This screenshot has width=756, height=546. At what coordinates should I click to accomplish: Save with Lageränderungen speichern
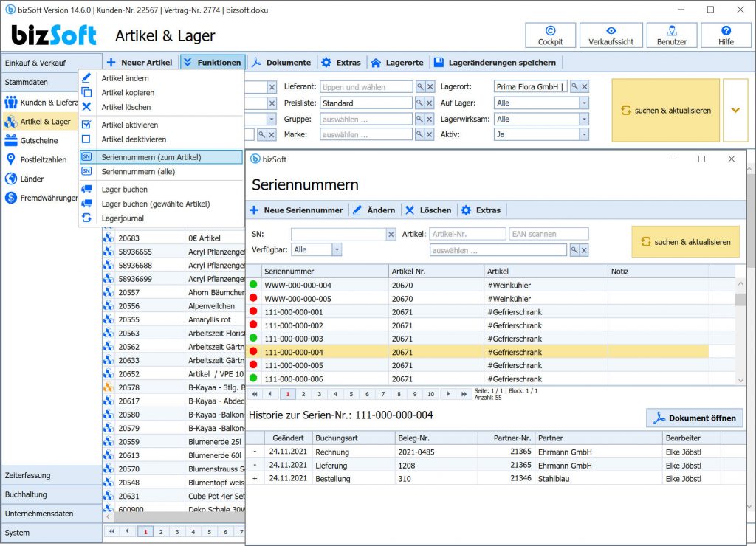pyautogui.click(x=495, y=63)
